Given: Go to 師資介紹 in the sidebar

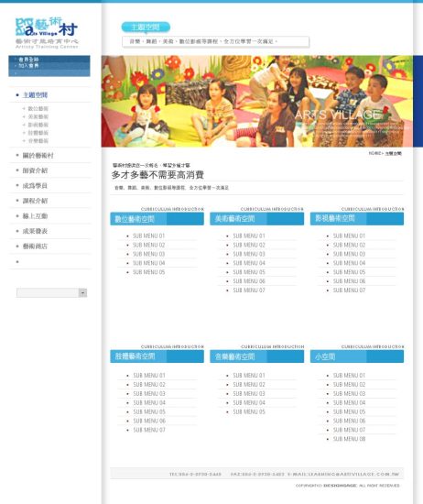Looking at the screenshot, I should point(35,170).
